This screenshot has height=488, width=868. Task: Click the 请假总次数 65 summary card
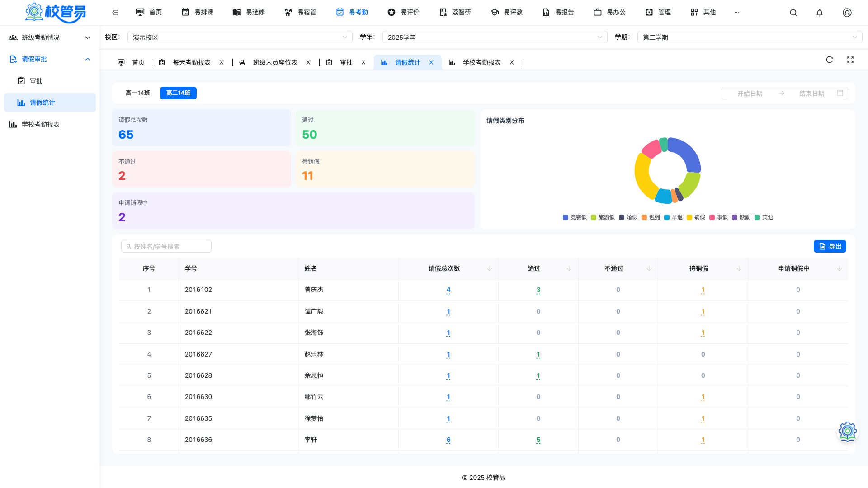coord(202,128)
